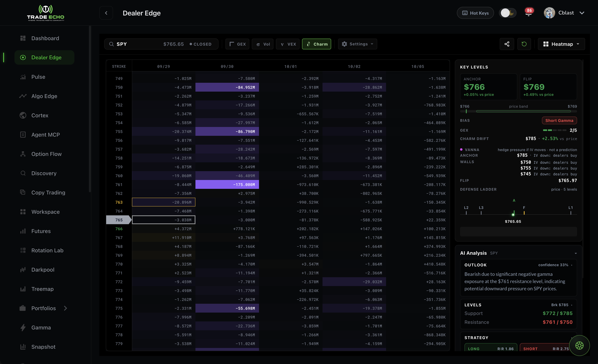The height and width of the screenshot is (364, 598).
Task: Click the Trade Echo logo
Action: [46, 13]
